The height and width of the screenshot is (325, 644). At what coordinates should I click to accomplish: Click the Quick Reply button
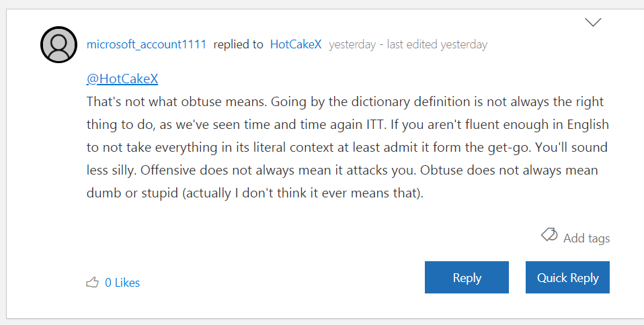point(567,277)
